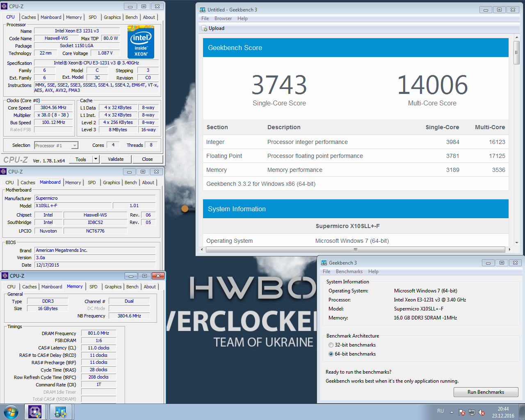525x420 pixels.
Task: Click CAS# Latency 11.0 clocks value
Action: [x=98, y=348]
